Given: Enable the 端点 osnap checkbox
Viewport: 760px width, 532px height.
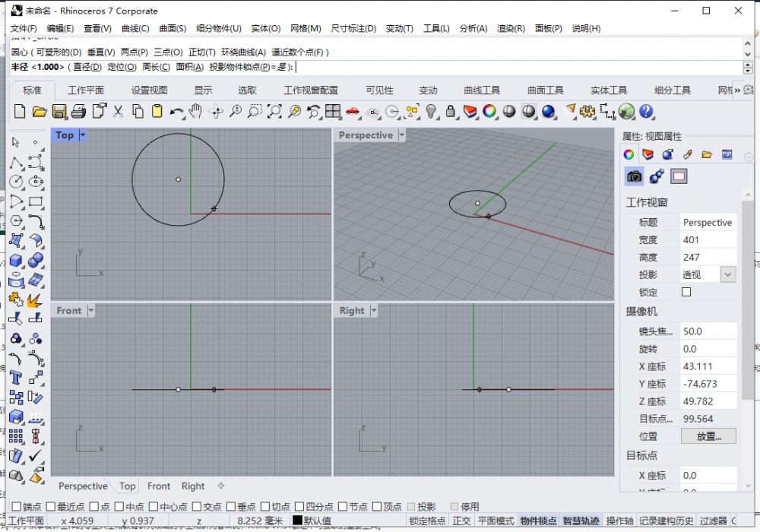Looking at the screenshot, I should (x=16, y=506).
